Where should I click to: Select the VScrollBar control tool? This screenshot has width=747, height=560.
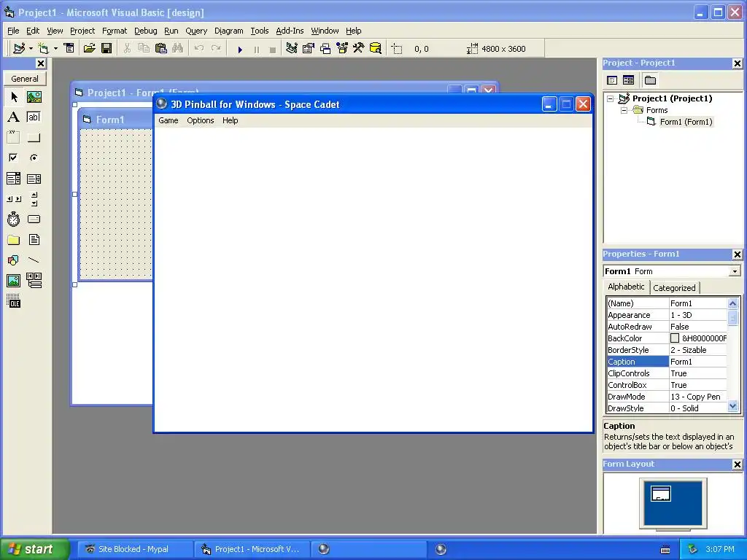(x=34, y=199)
